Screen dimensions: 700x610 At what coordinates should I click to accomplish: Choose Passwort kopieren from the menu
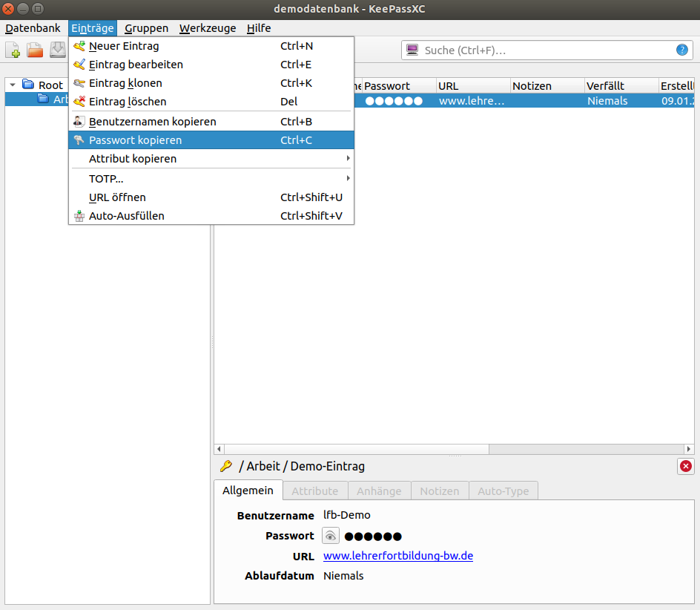(135, 140)
